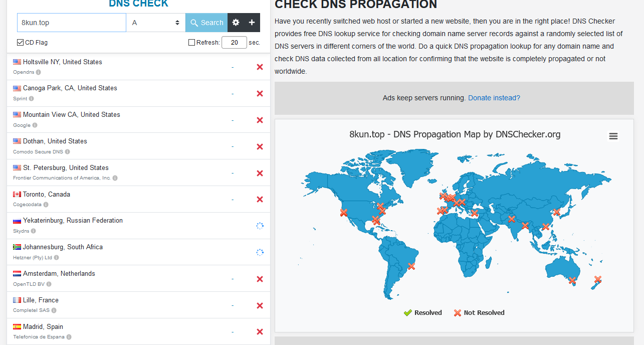Click the red X for Amsterdam, Netherlands

click(x=260, y=279)
